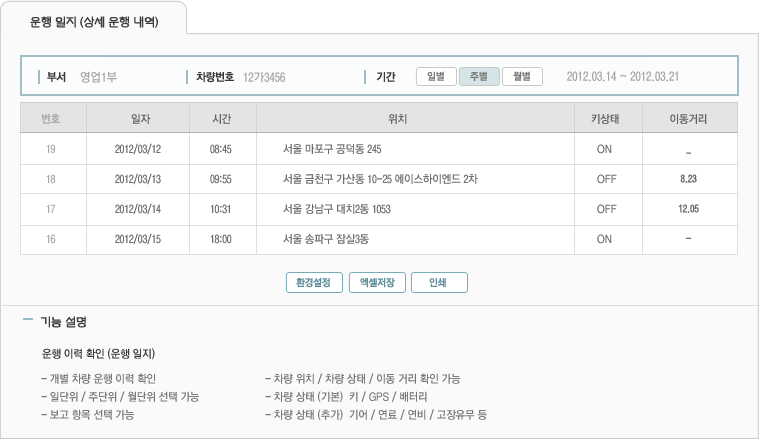Click the date 2012/03/15
Screen dimensions: 760x439
point(138,239)
